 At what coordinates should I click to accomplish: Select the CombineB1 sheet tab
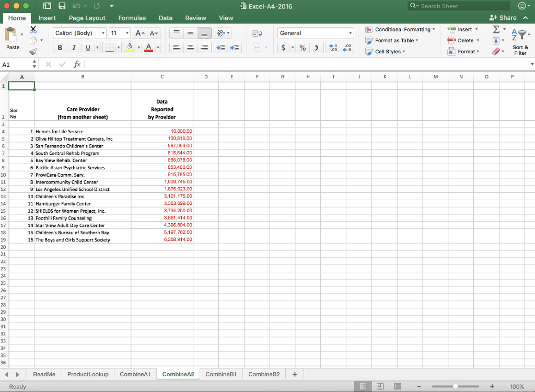pyautogui.click(x=220, y=374)
